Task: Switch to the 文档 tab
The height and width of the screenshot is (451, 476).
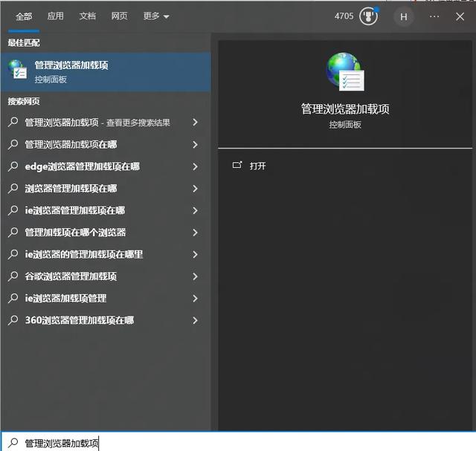Action: 88,16
